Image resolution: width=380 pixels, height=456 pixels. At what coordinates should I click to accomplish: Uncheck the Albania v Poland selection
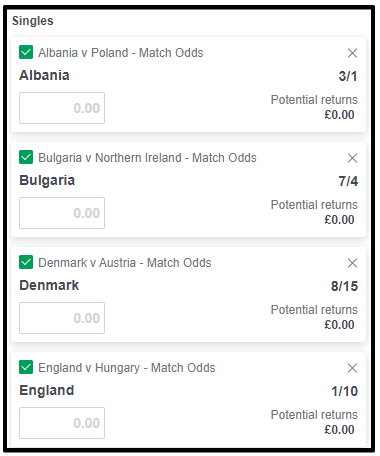(26, 52)
